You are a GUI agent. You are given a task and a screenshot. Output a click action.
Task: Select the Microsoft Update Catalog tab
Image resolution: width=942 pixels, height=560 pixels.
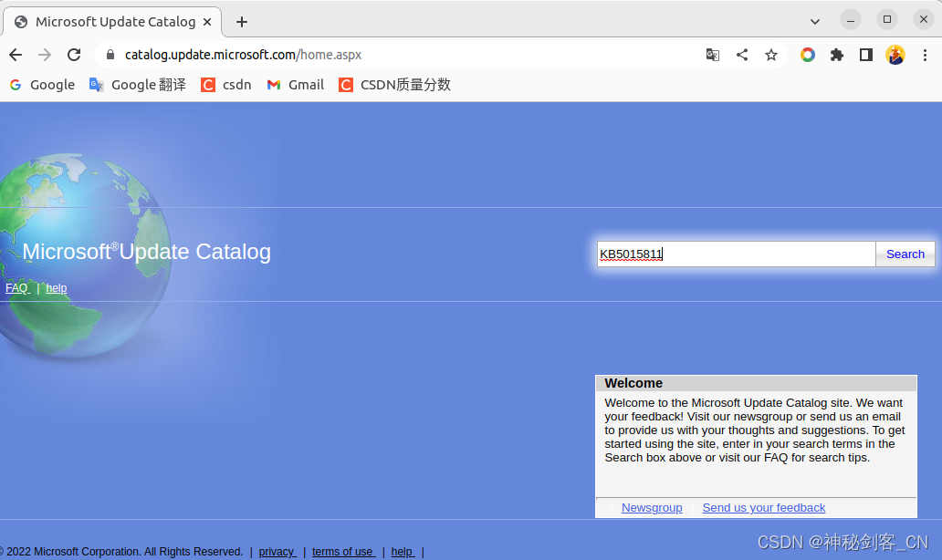[x=112, y=22]
